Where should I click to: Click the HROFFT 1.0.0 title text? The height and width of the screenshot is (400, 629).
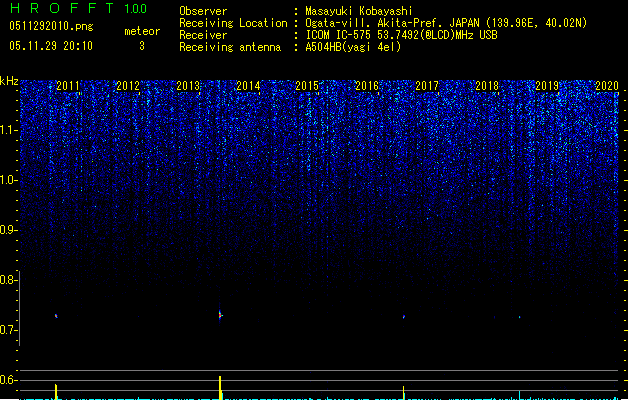point(79,8)
